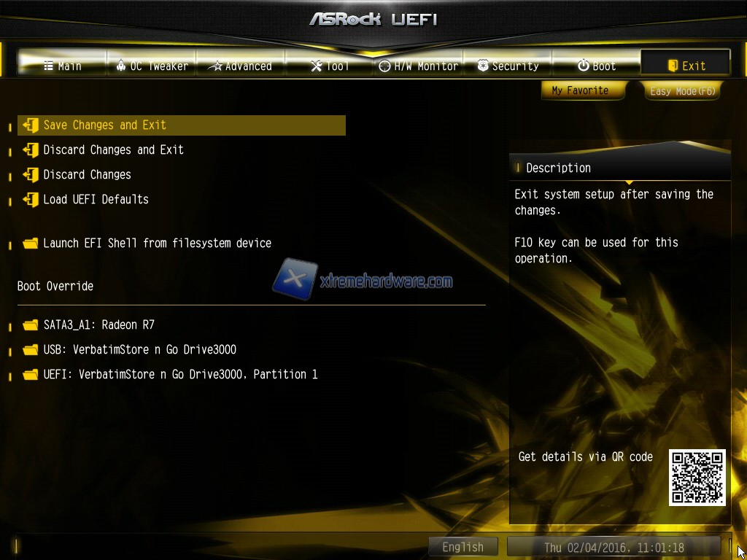Screen dimensions: 747x560
Task: Boot from UEFI VerbatimStore Partition 1 entry
Action: pyautogui.click(x=182, y=375)
